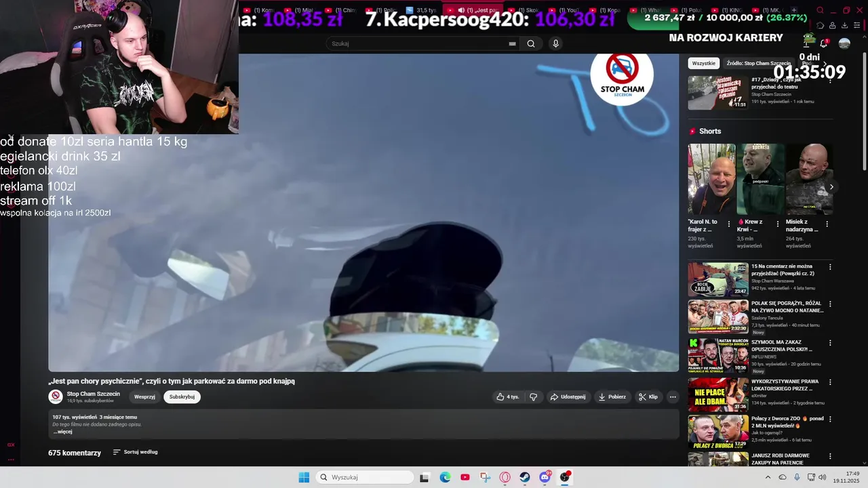The height and width of the screenshot is (488, 868).
Task: Open YouTube notifications bell
Action: [x=824, y=43]
